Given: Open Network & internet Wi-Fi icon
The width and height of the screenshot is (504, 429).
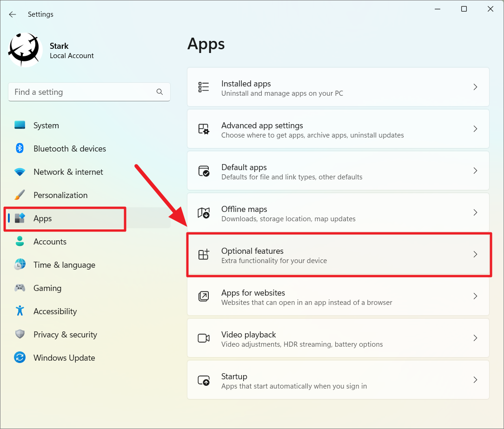Looking at the screenshot, I should tap(20, 172).
